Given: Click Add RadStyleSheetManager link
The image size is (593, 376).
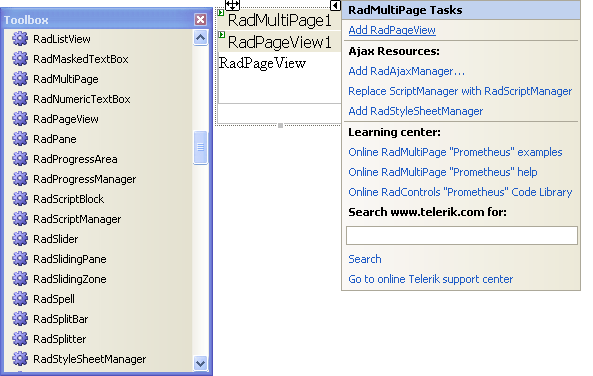Looking at the screenshot, I should [x=416, y=111].
